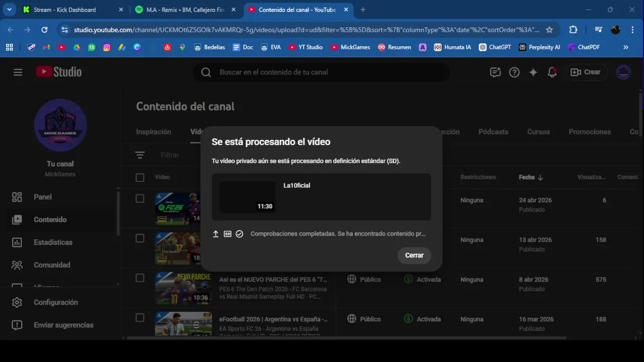Open the YouTube Studio hamburger menu

click(x=18, y=72)
